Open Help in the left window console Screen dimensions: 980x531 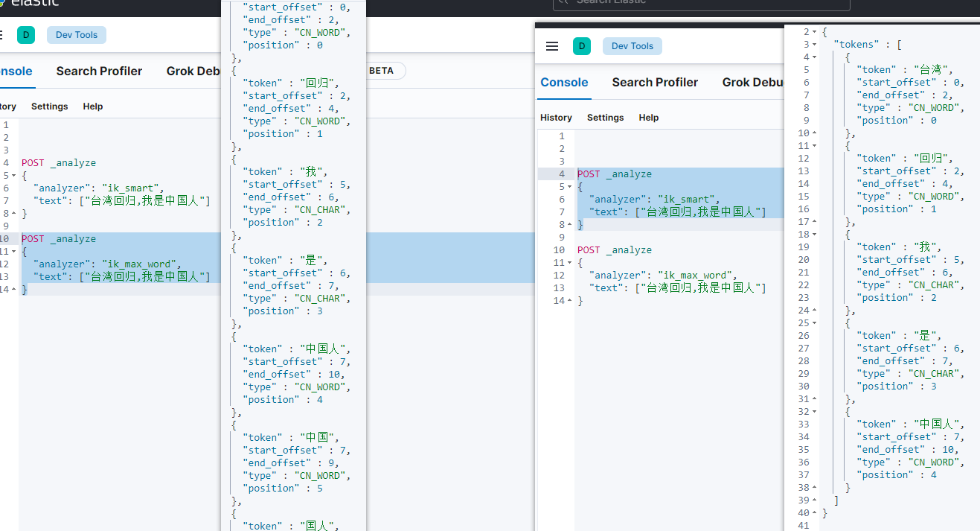coord(93,106)
